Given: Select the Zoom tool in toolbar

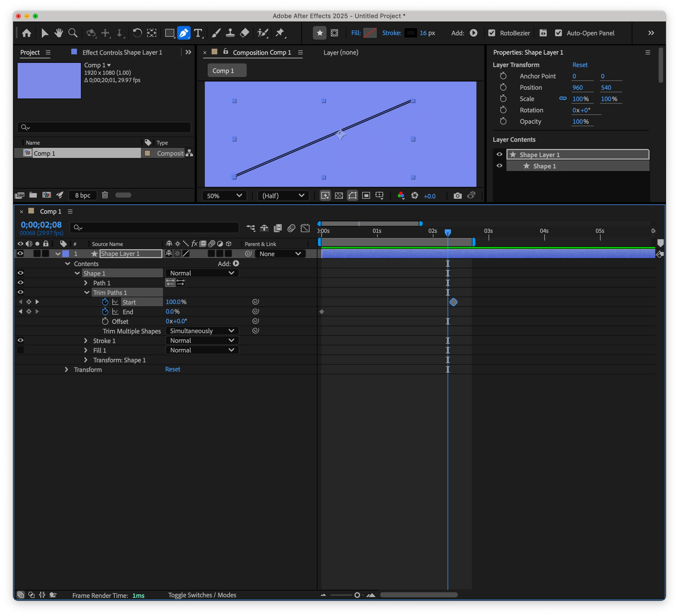Looking at the screenshot, I should 73,33.
